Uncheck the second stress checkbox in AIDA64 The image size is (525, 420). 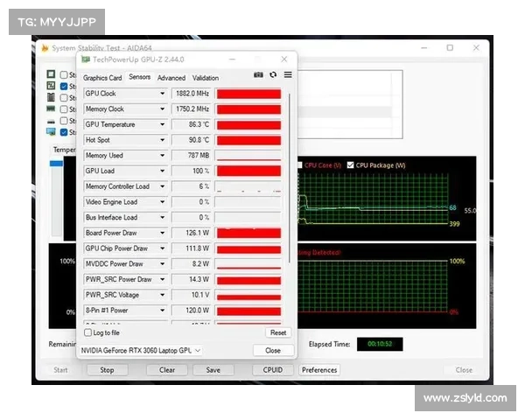64,87
